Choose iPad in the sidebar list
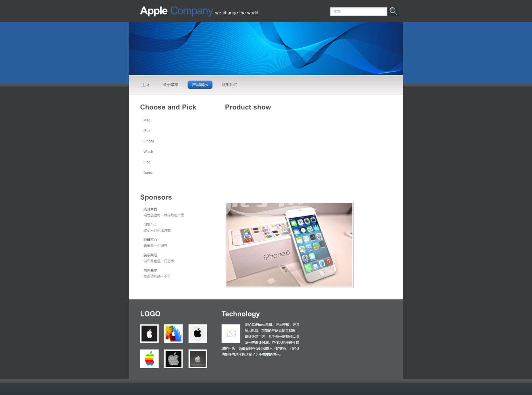The height and width of the screenshot is (395, 532). point(147,131)
